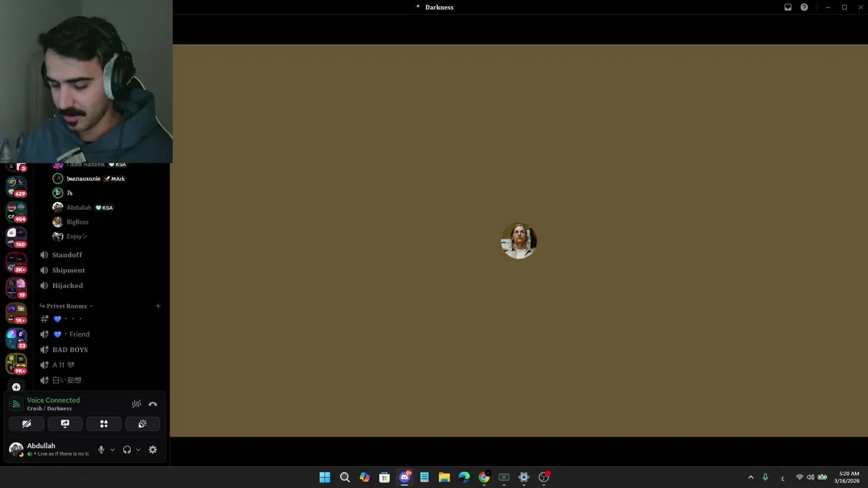Open headphone output options arrow
Screen dimensions: 868x488
(x=138, y=449)
